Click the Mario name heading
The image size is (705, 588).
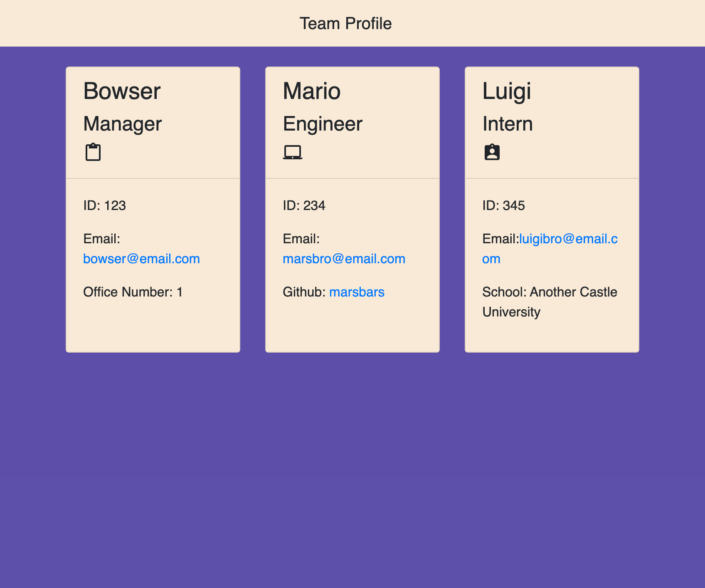tap(311, 91)
